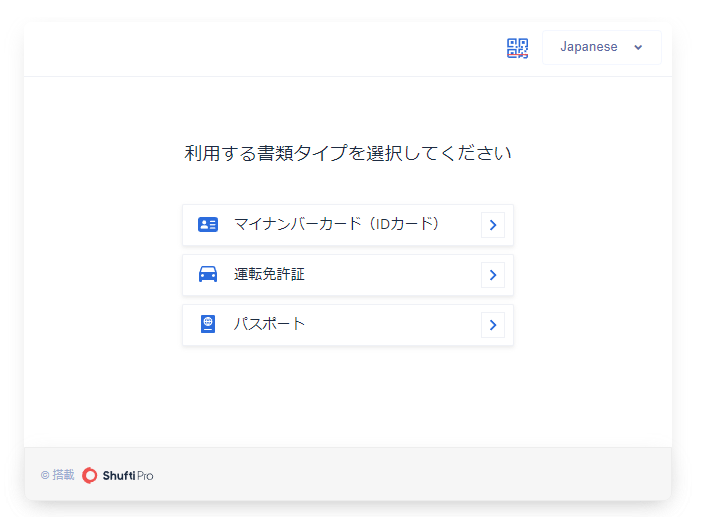
Task: Click the chevron arrow on the 運転免許証 row
Action: coord(493,275)
